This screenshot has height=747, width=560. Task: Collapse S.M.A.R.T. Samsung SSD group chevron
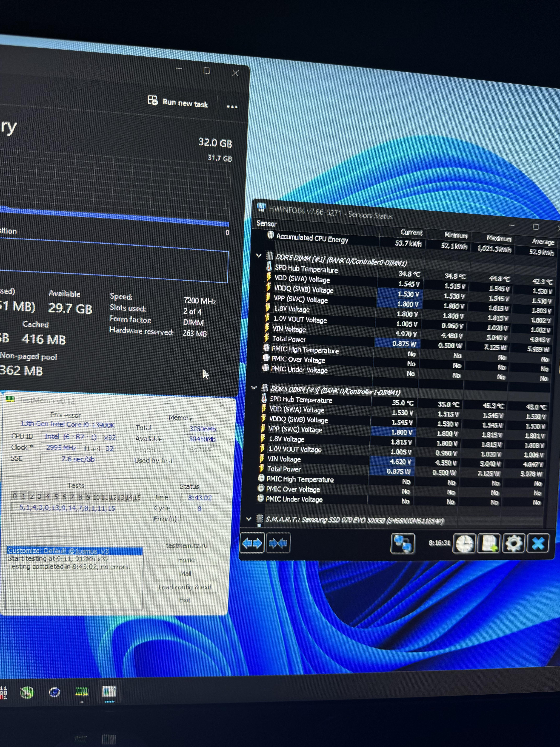click(249, 518)
